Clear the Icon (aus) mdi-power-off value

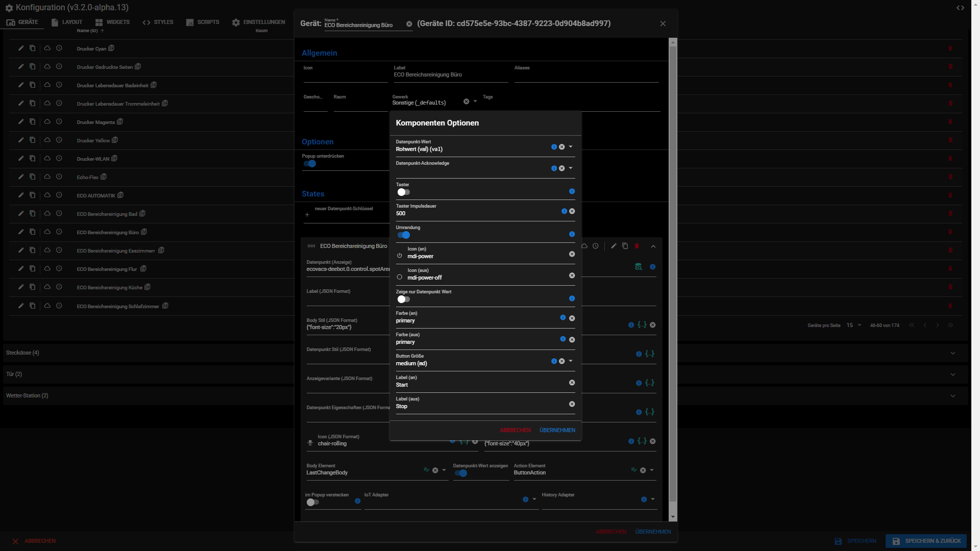pyautogui.click(x=572, y=275)
